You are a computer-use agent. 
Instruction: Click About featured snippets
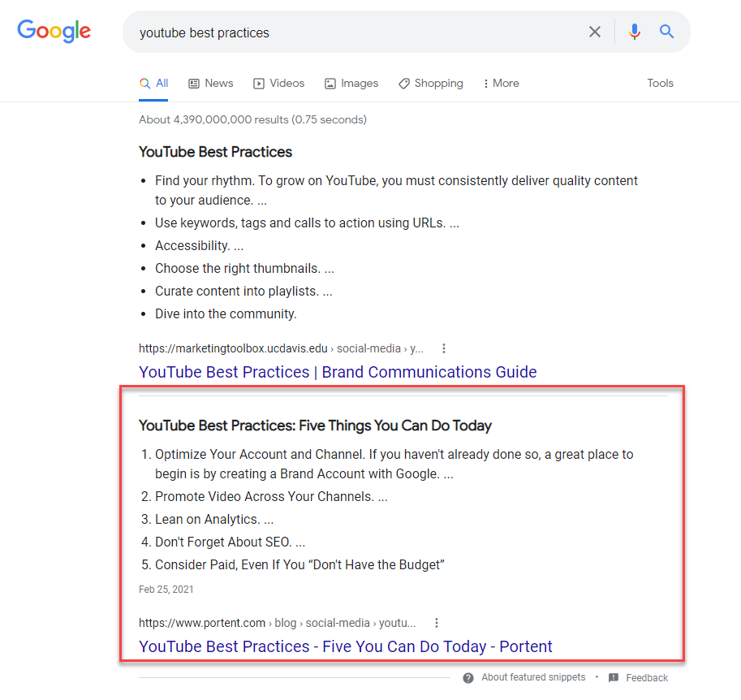point(533,676)
